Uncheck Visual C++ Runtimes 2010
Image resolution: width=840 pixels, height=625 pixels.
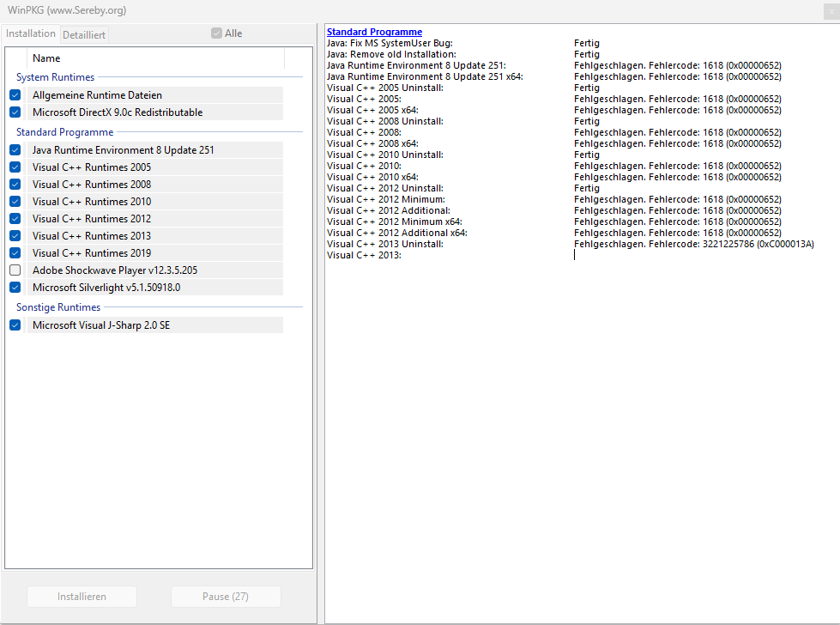point(15,202)
